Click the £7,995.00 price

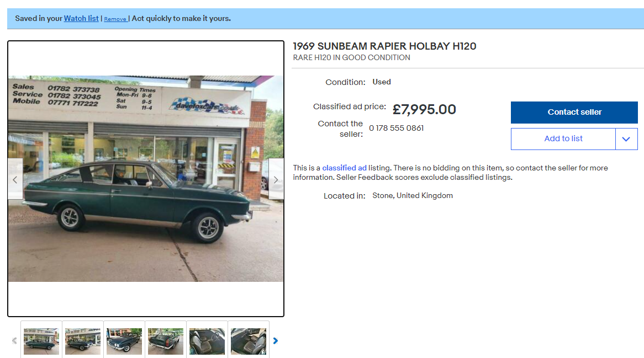[424, 109]
